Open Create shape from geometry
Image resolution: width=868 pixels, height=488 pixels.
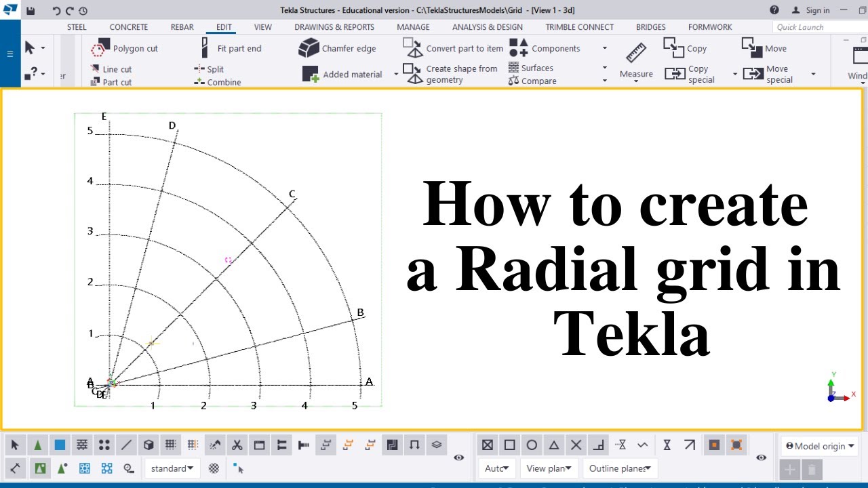click(x=451, y=74)
